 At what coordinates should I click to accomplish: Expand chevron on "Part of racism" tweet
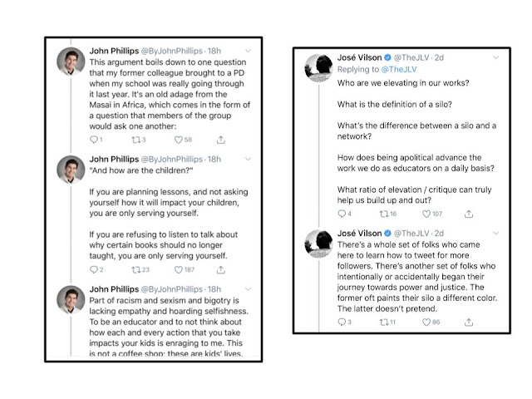point(248,289)
